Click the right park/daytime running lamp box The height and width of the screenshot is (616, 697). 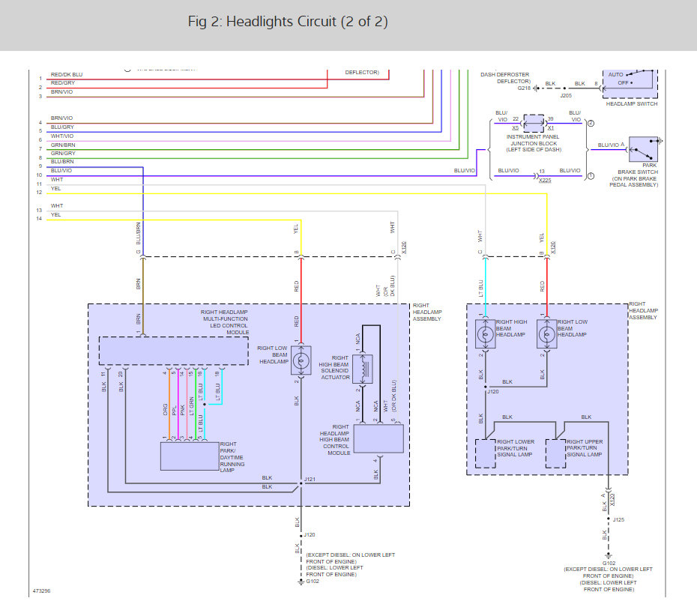(190, 456)
